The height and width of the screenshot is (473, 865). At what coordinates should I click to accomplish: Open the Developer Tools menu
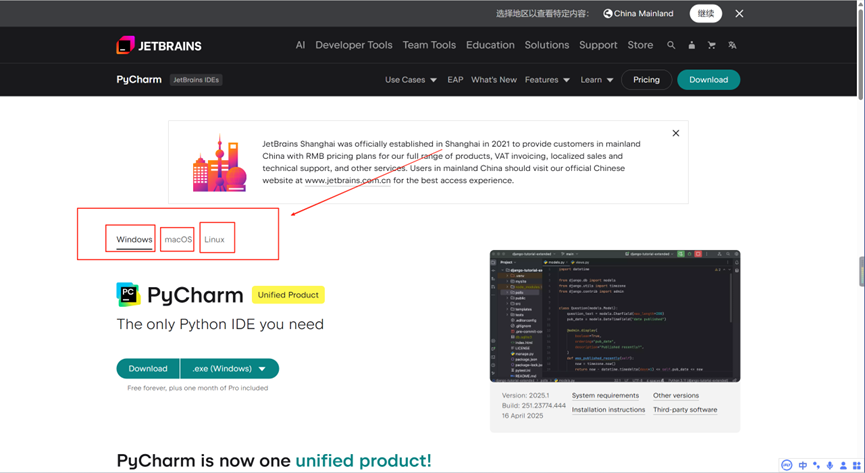point(354,45)
